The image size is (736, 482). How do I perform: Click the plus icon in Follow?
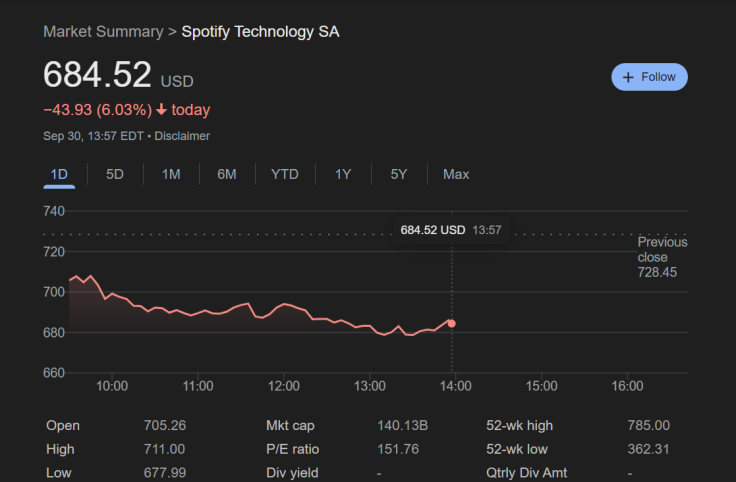(x=628, y=77)
